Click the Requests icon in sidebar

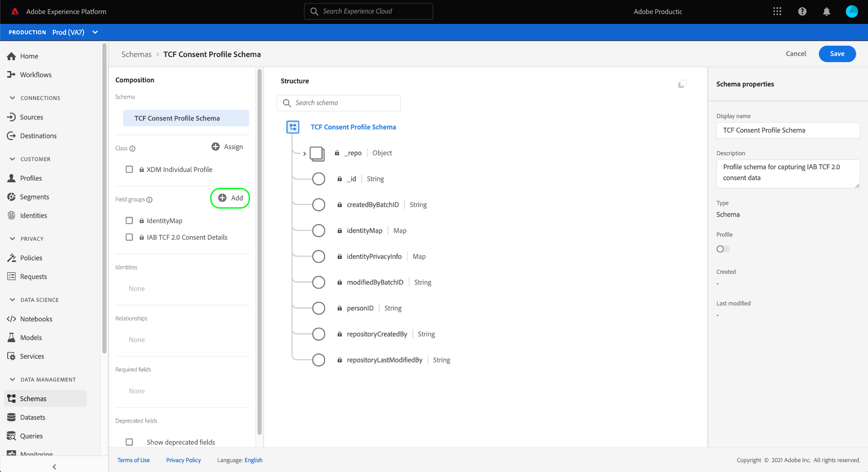coord(11,277)
